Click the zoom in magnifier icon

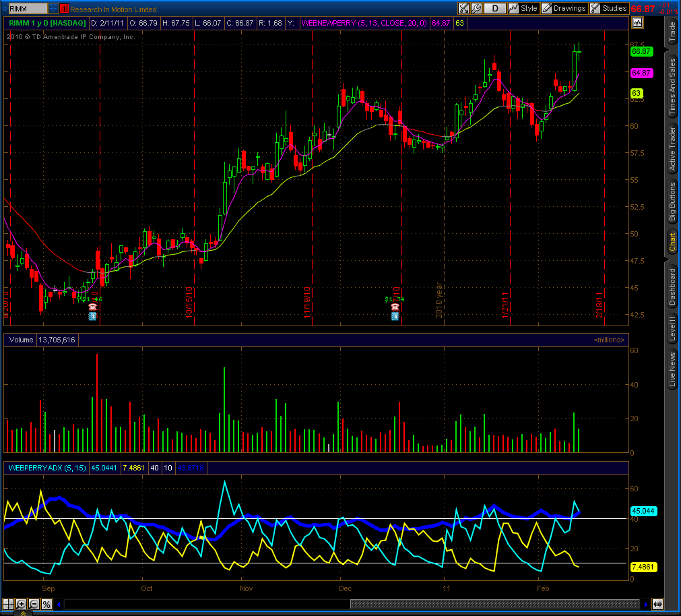(x=21, y=604)
